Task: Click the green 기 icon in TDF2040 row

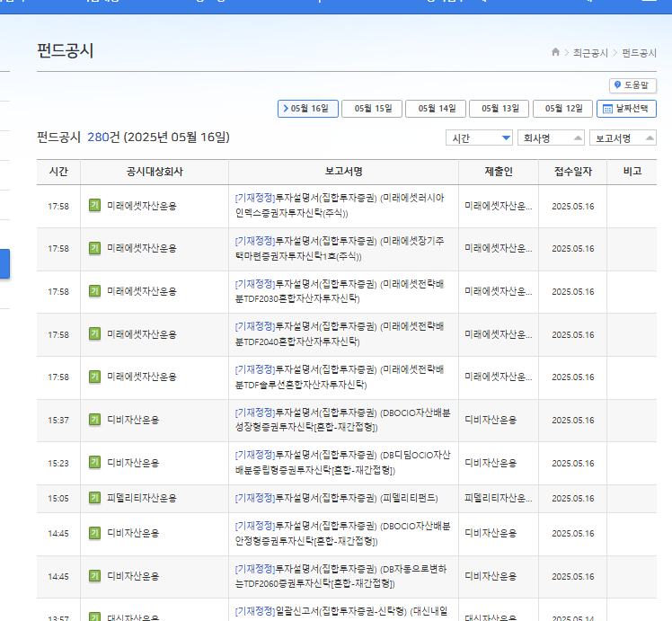Action: [94, 333]
